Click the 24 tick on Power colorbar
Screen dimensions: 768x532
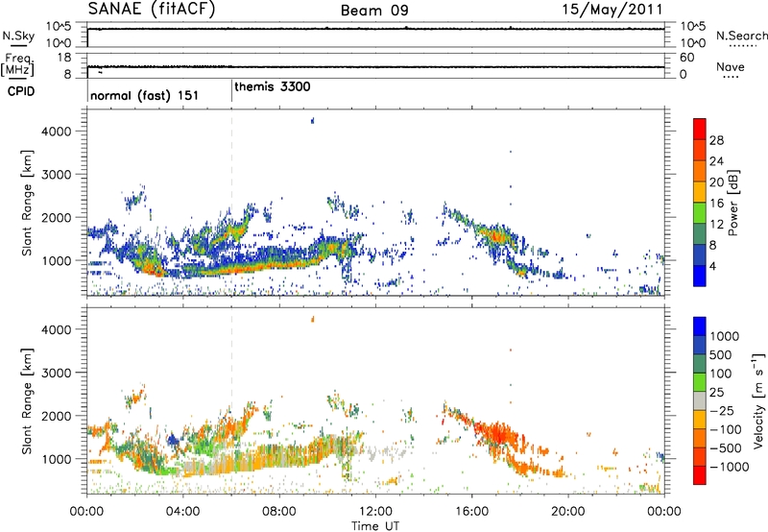[x=716, y=161]
